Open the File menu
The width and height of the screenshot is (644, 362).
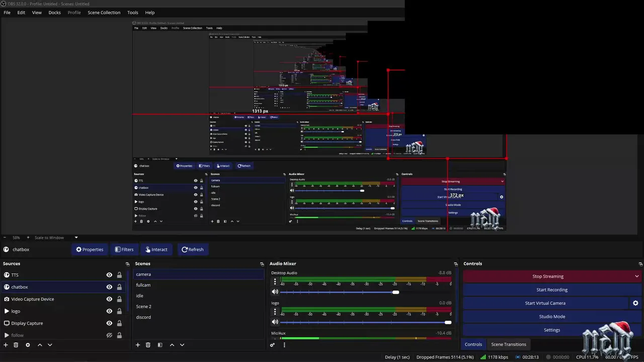click(7, 13)
